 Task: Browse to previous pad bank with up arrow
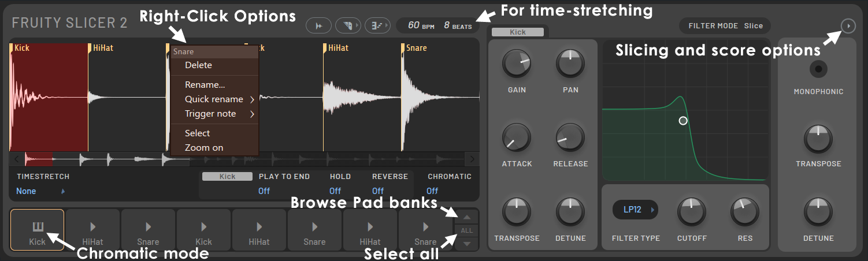click(x=467, y=218)
